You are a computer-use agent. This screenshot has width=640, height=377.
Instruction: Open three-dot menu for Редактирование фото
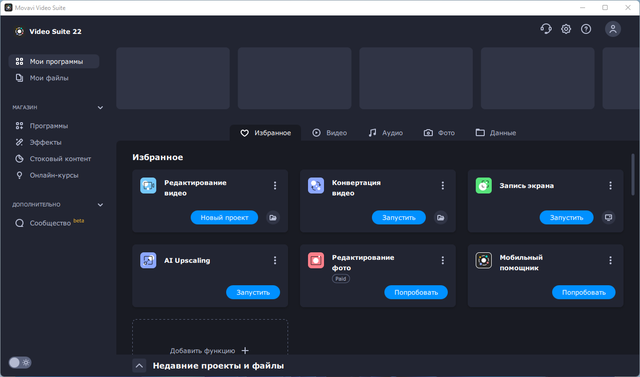coord(442,260)
